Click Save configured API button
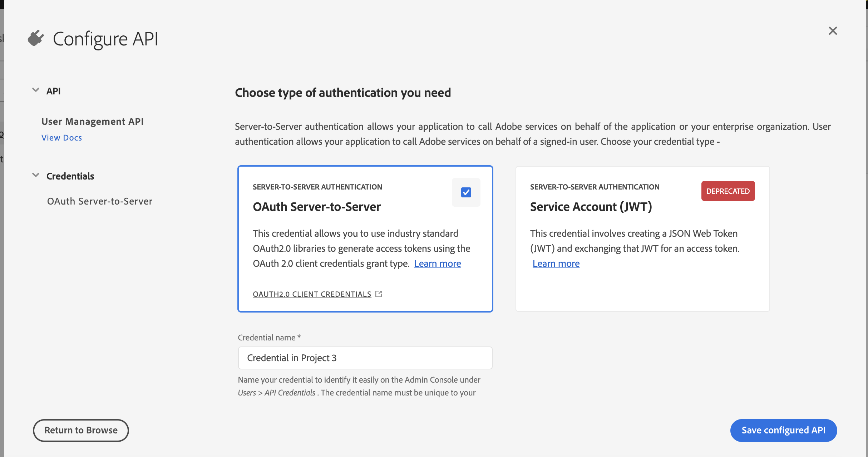Viewport: 868px width, 457px height. coord(783,430)
